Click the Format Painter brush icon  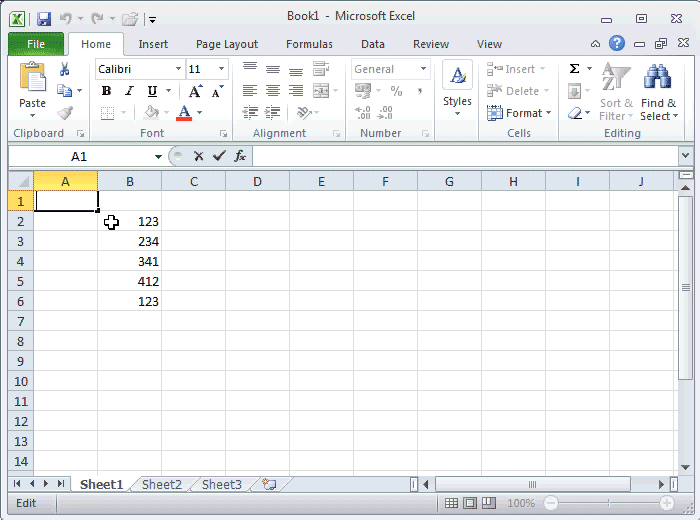coord(65,113)
